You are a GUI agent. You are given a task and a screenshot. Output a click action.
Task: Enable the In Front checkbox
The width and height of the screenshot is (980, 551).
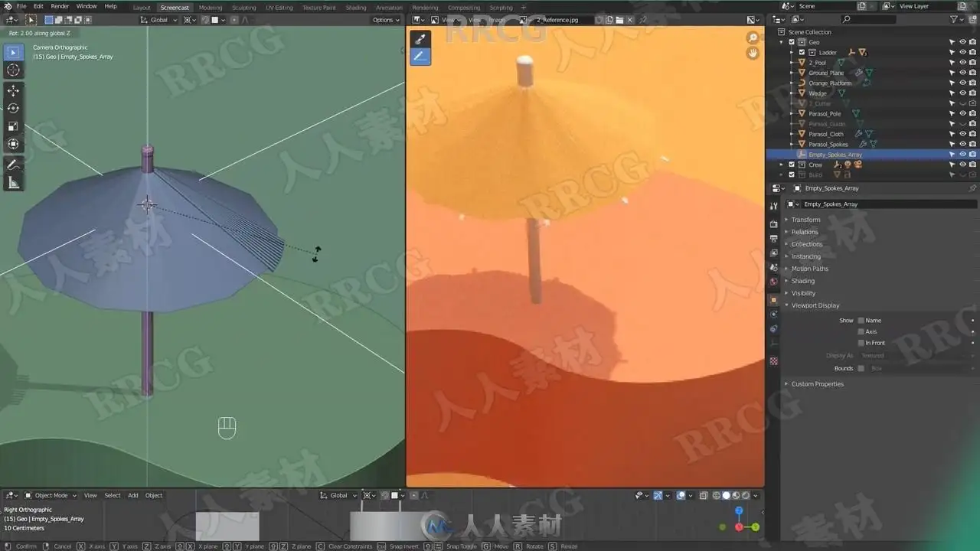(x=861, y=343)
